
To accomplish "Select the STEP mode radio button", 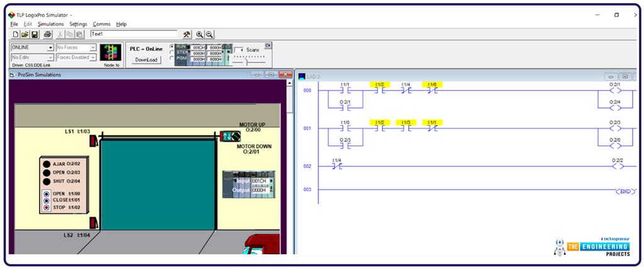I will point(172,52).
